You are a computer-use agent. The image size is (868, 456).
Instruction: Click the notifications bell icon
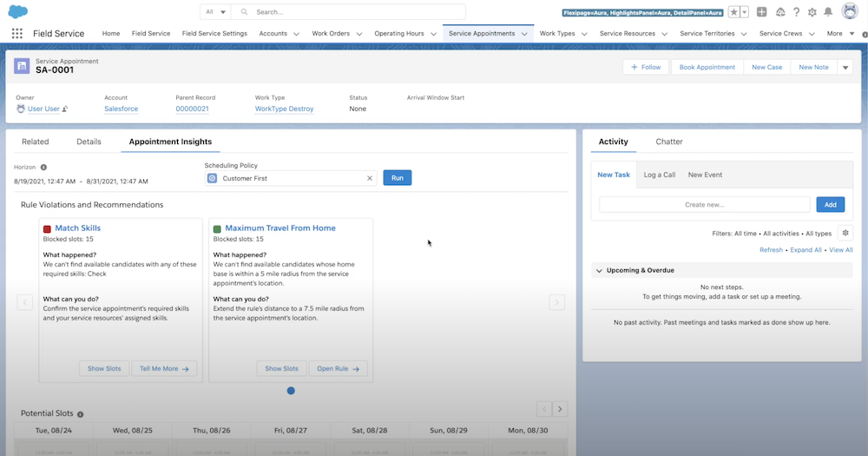tap(827, 12)
